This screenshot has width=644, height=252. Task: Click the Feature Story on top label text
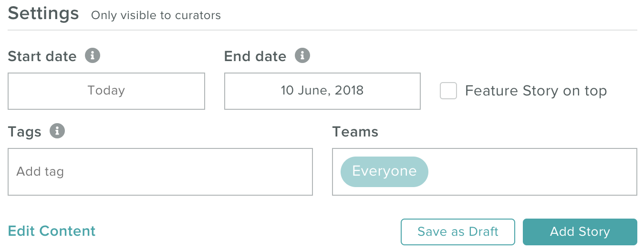click(536, 91)
